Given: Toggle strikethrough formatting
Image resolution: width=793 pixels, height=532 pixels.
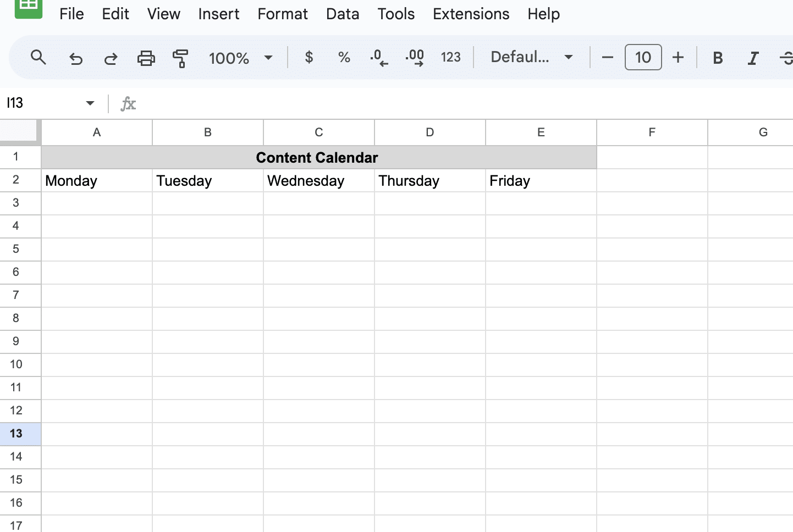Looking at the screenshot, I should [x=786, y=58].
